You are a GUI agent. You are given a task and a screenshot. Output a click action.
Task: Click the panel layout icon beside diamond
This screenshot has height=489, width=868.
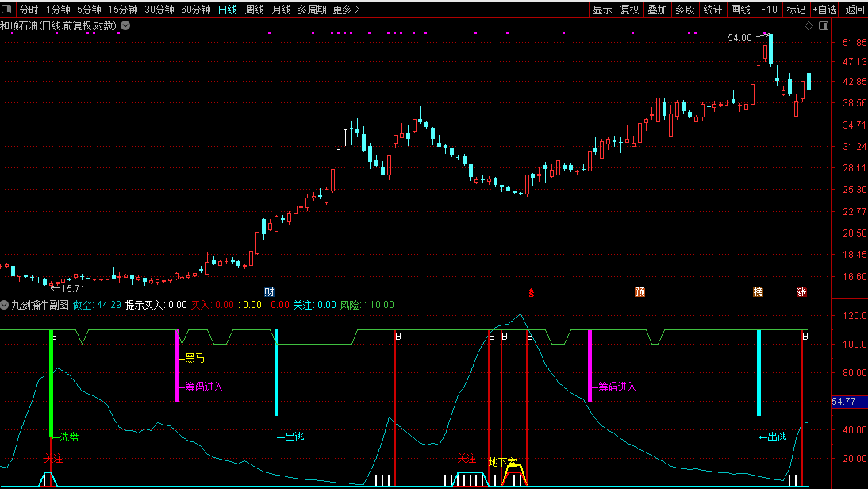coord(823,26)
